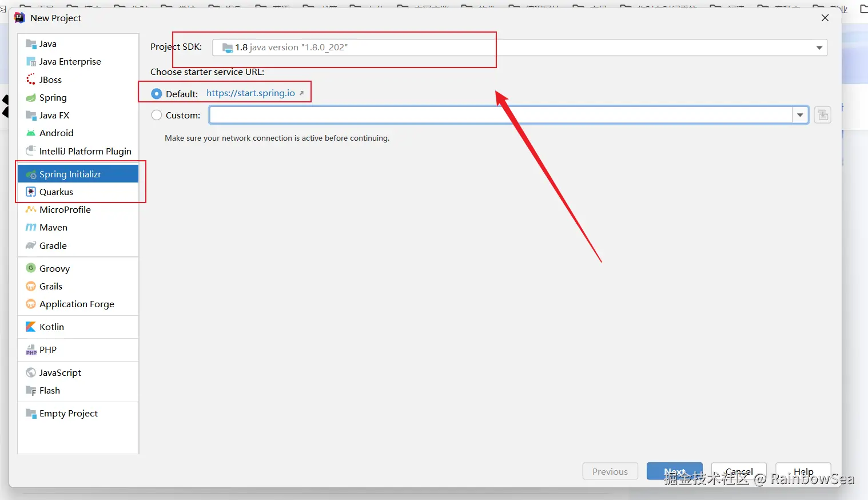This screenshot has height=500, width=868.
Task: Choose the Maven 'm' icon
Action: coord(31,228)
